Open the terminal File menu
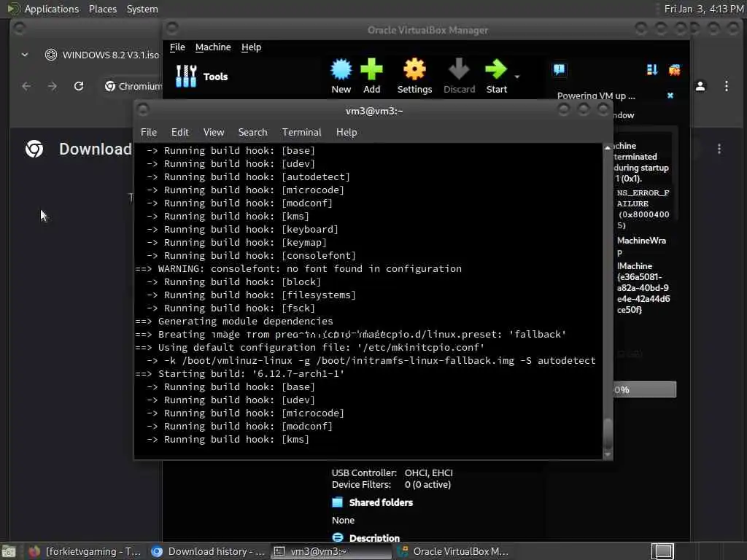This screenshot has width=747, height=560. pyautogui.click(x=149, y=133)
